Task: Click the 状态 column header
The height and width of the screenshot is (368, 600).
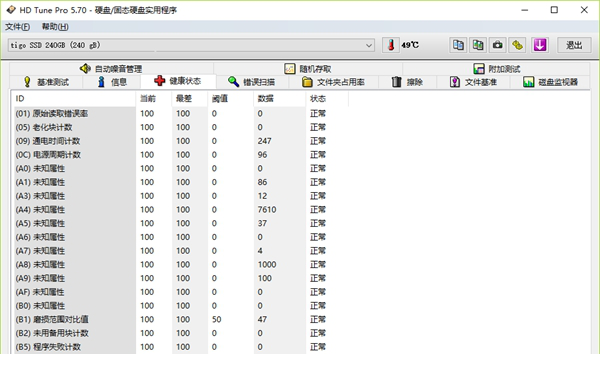Action: pyautogui.click(x=327, y=99)
